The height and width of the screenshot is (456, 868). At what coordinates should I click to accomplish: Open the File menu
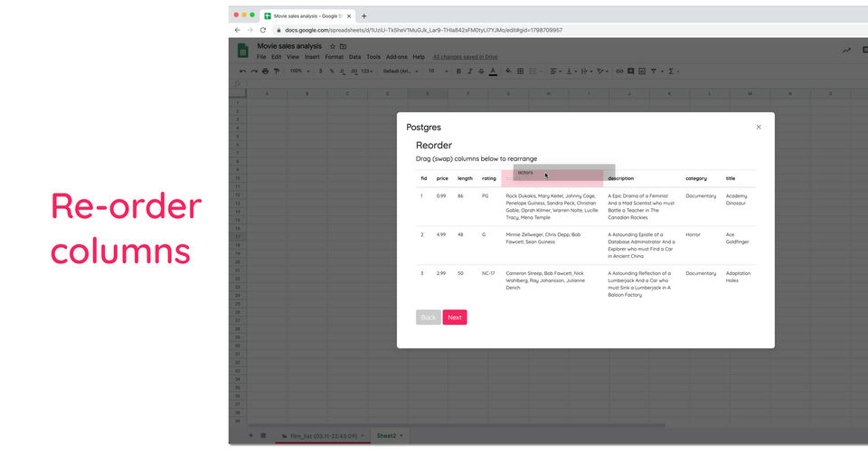pyautogui.click(x=261, y=57)
